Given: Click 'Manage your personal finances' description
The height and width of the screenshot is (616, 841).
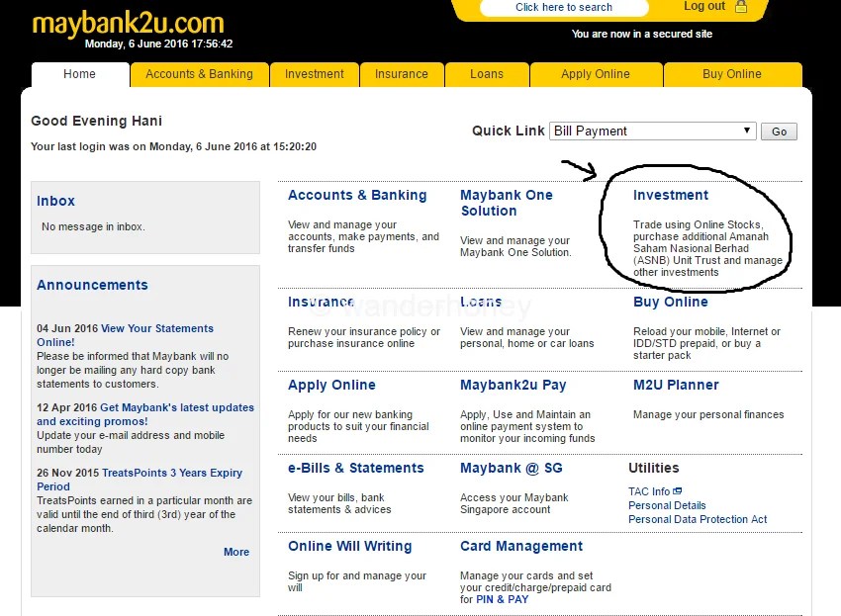Looking at the screenshot, I should coord(708,414).
